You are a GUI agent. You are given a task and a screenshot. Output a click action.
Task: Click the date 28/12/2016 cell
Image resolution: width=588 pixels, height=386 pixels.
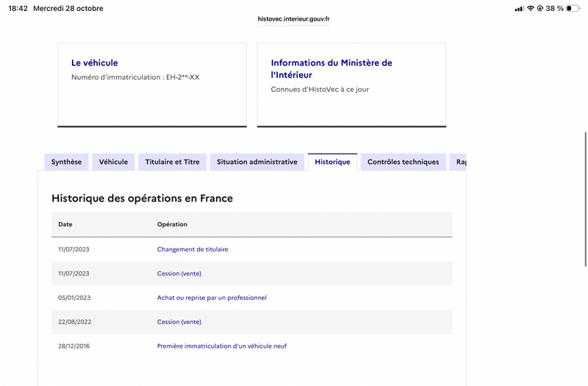pos(74,346)
